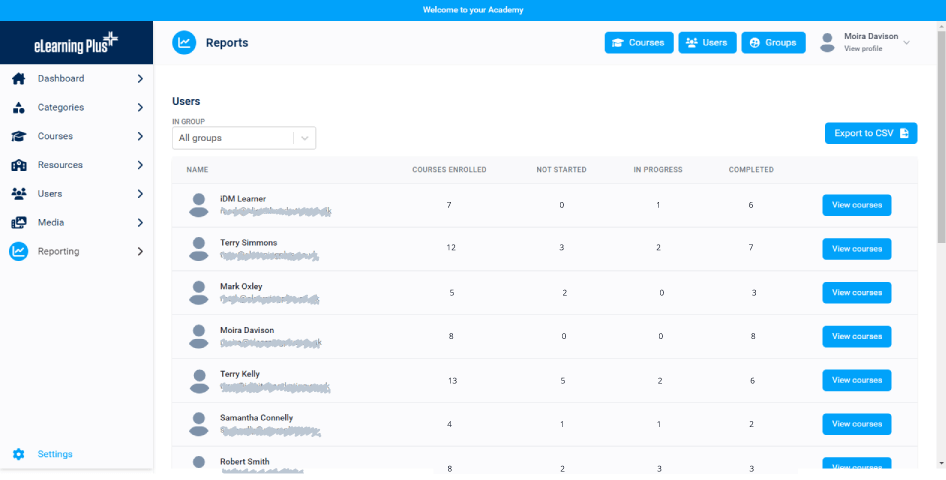Click the Users people icon in sidebar
This screenshot has width=946, height=480.
pos(18,194)
